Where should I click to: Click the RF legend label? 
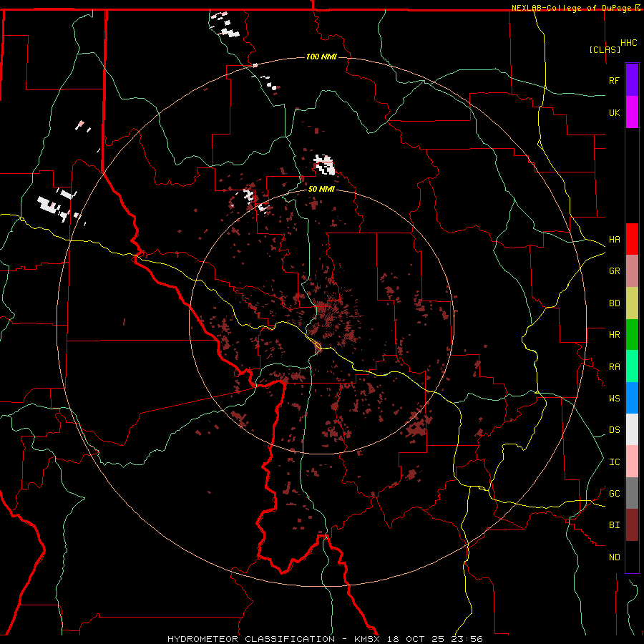coord(614,80)
